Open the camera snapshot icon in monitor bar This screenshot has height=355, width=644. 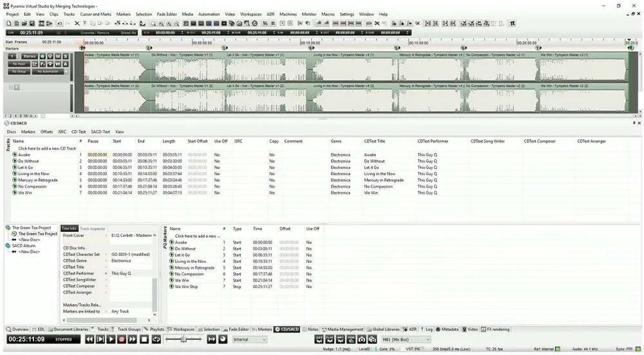point(361,340)
